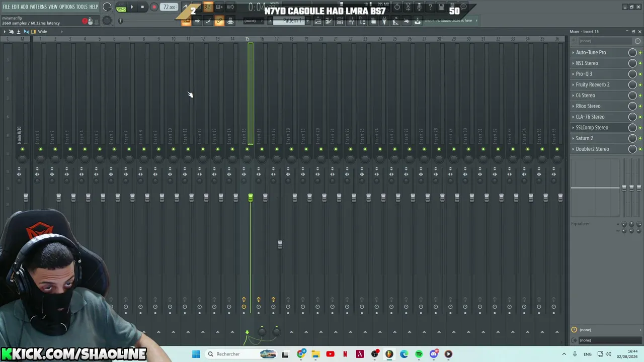
Task: Open the Auto-Tune Pro plugin
Action: 591,52
